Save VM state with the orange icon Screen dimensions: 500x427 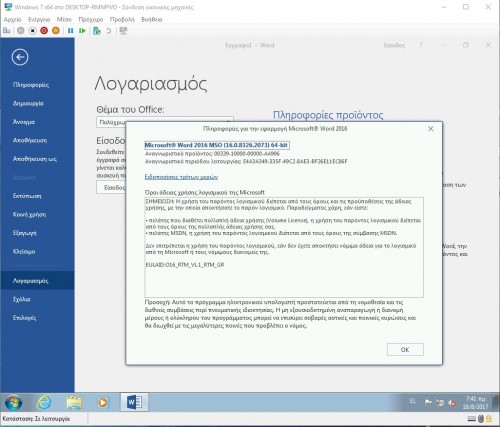tap(56, 31)
